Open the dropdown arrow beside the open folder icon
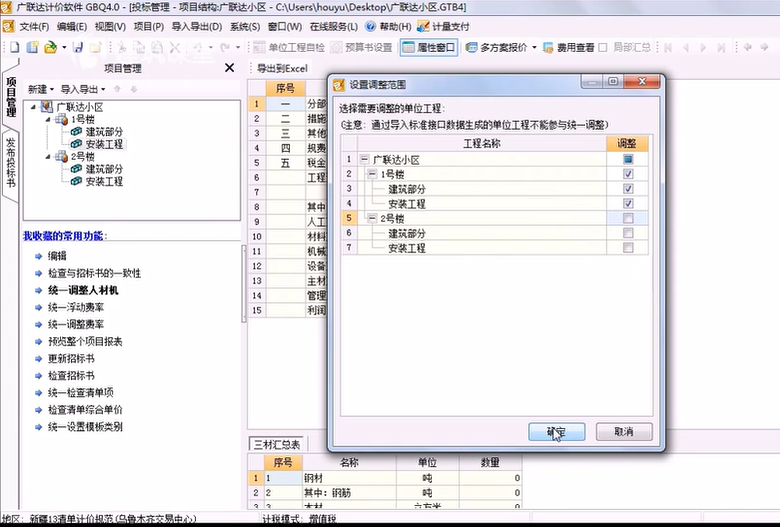 (x=64, y=47)
